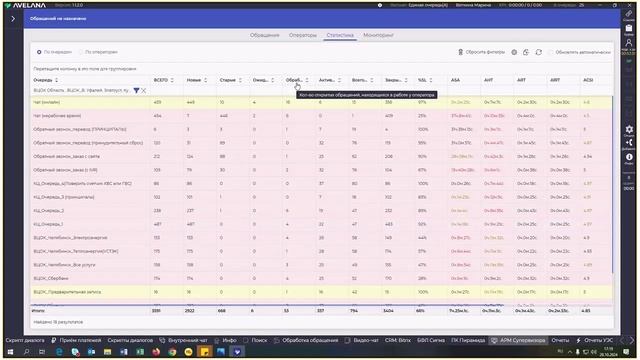The image size is (640, 360).
Task: Open 'ПК Пирамида' bottom tab
Action: click(468, 340)
